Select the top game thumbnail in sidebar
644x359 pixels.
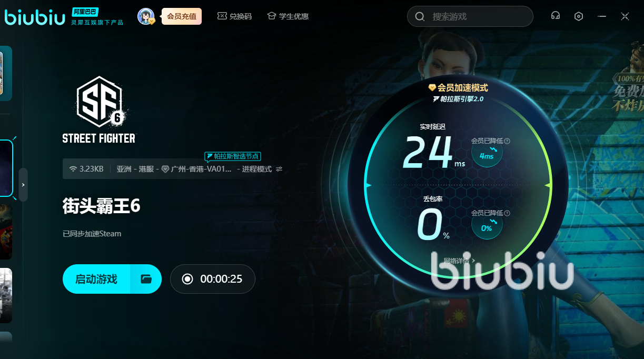5,73
